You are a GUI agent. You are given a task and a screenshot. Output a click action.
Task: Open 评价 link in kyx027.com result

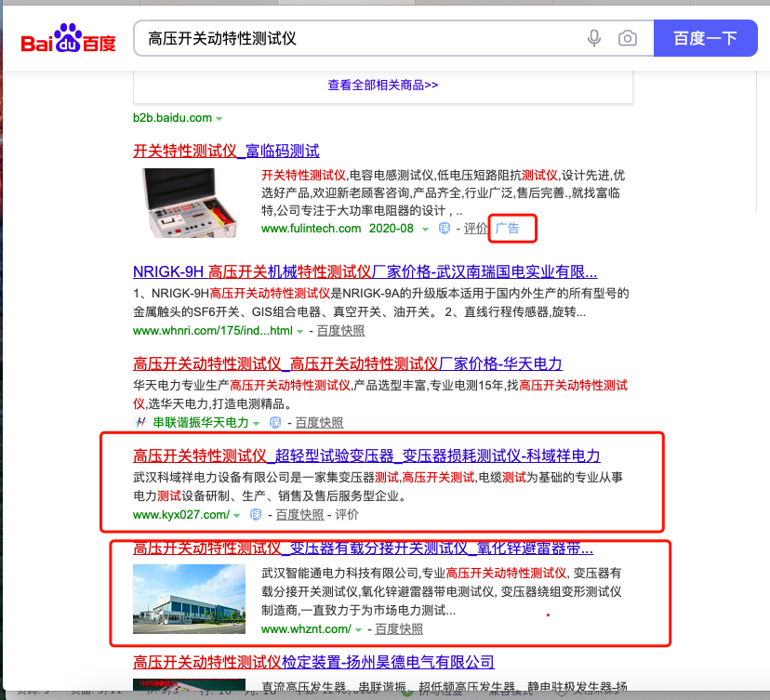(347, 514)
